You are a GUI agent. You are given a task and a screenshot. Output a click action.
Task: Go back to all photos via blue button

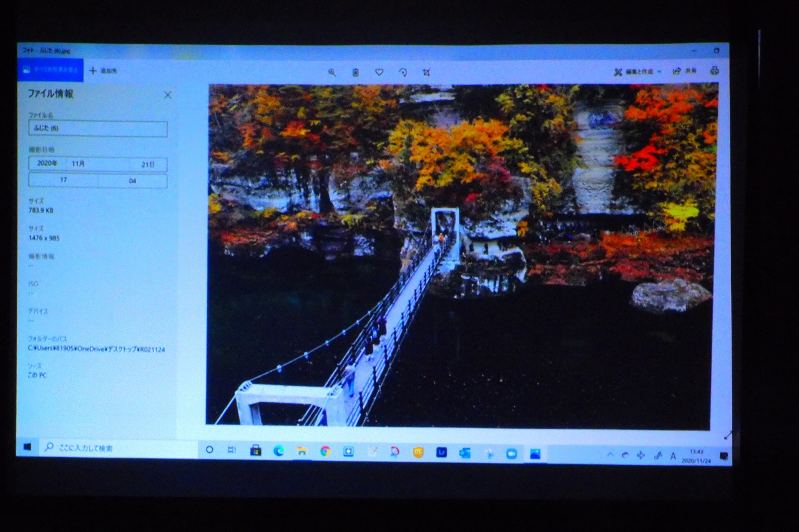click(x=50, y=70)
